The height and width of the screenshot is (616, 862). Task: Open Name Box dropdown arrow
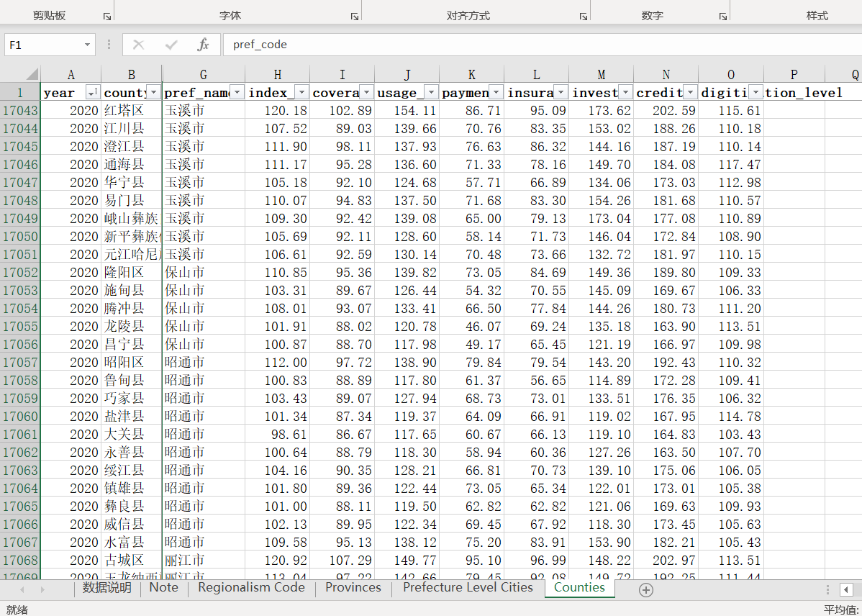tap(87, 45)
